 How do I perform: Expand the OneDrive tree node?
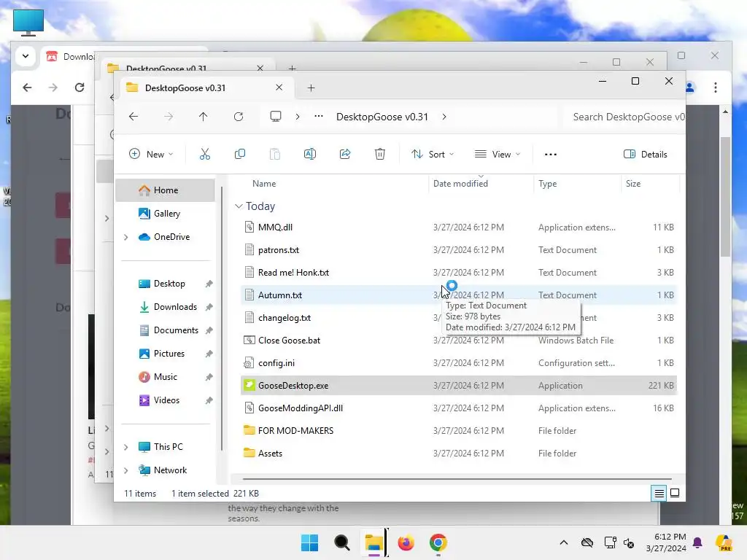[125, 237]
